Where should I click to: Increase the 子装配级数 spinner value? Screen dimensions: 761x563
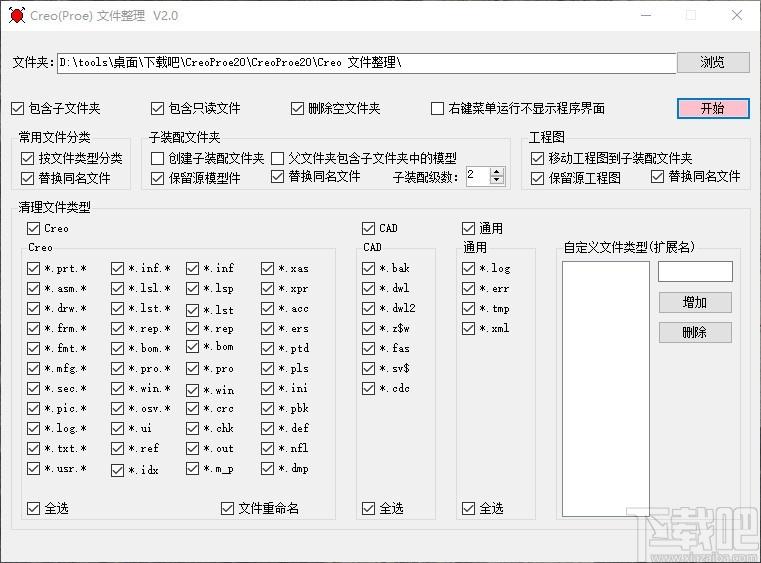496,172
